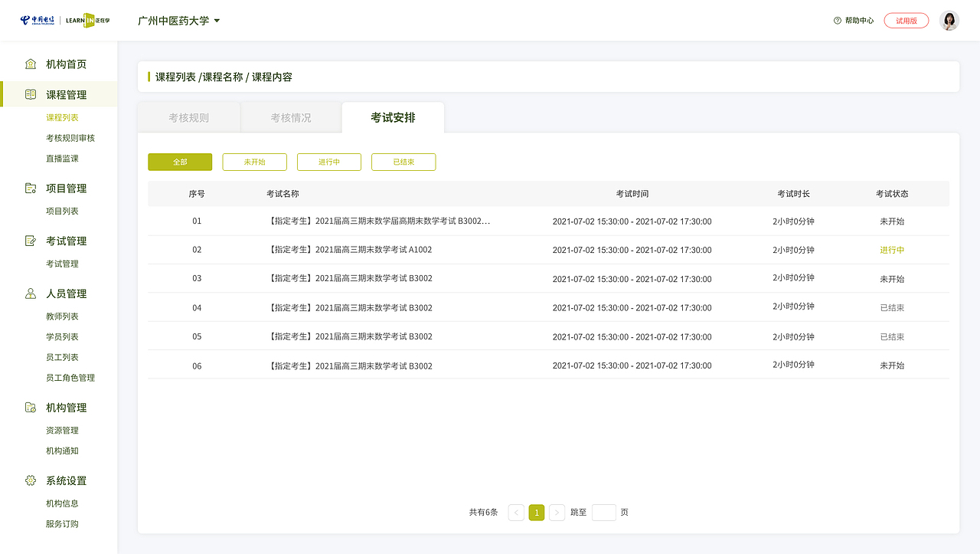Select the 考试安排 tab

click(x=393, y=117)
